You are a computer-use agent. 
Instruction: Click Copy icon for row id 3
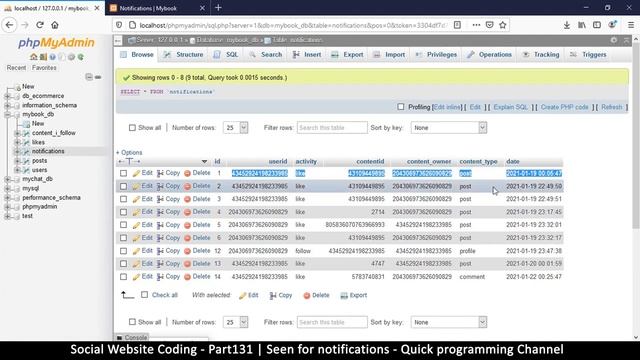[x=160, y=200]
